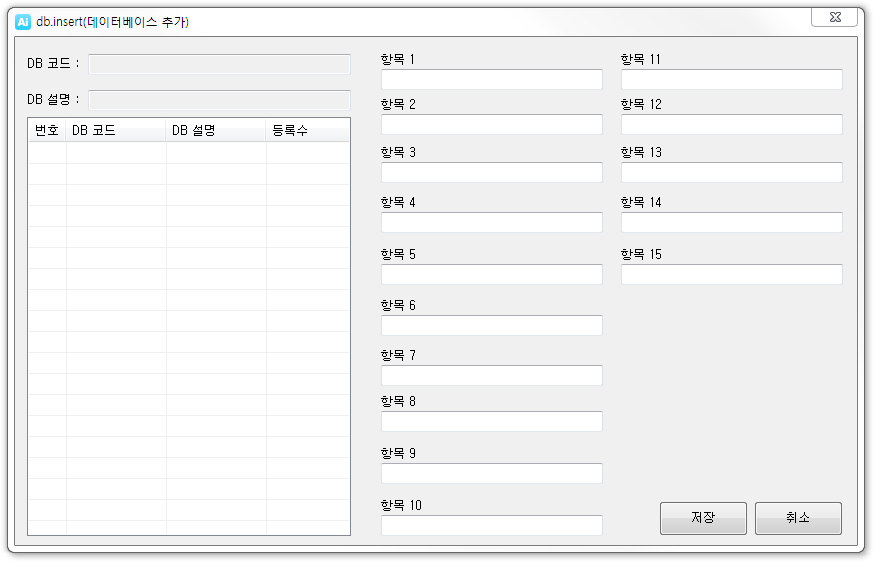The image size is (874, 562).
Task: Sort list by DB 코드 column header
Action: 116,130
